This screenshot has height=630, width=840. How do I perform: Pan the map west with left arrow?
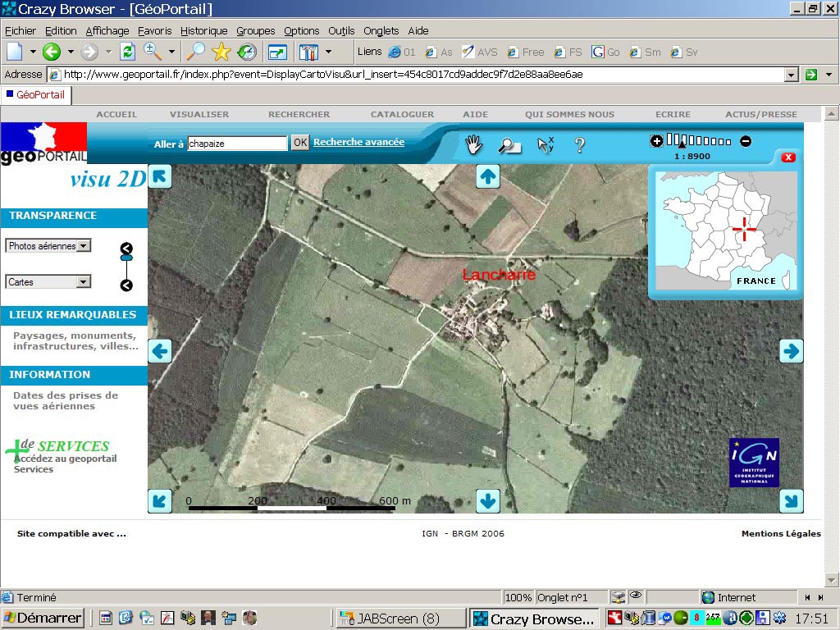click(160, 351)
